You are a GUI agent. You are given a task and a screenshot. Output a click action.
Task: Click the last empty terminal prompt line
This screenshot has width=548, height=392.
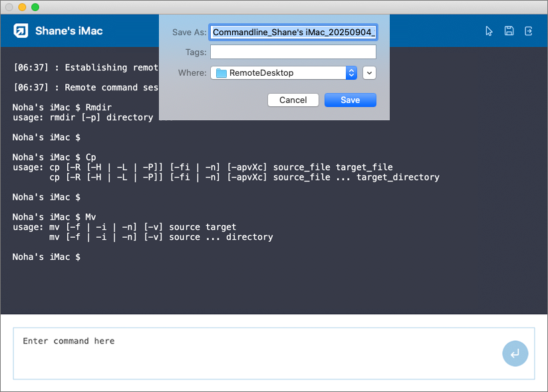47,257
